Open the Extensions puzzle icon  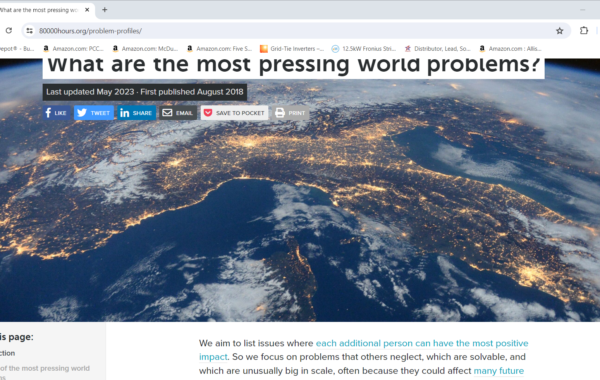point(584,31)
